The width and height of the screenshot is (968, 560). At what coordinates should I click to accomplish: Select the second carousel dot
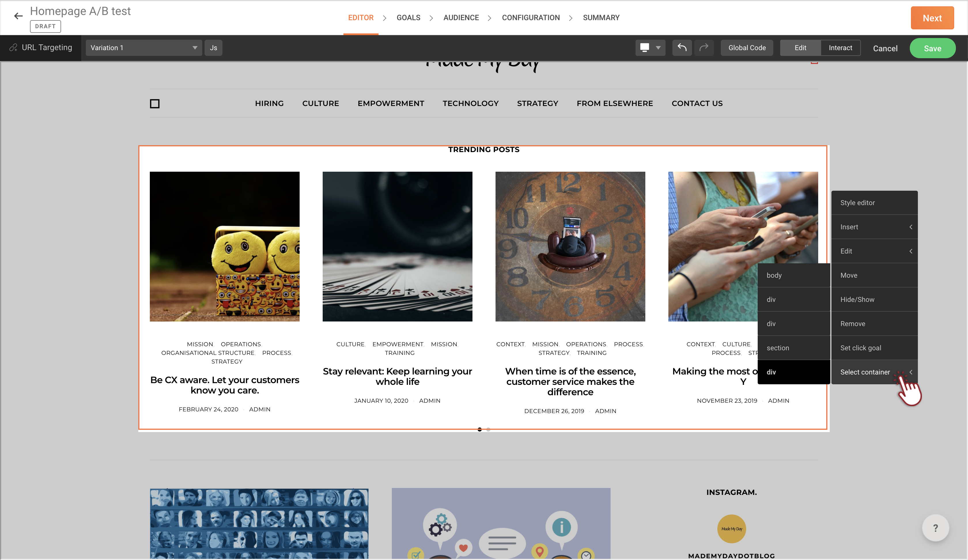click(488, 430)
